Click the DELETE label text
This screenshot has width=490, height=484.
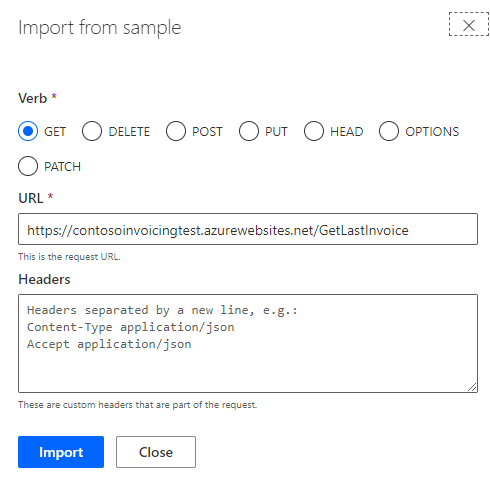click(129, 132)
